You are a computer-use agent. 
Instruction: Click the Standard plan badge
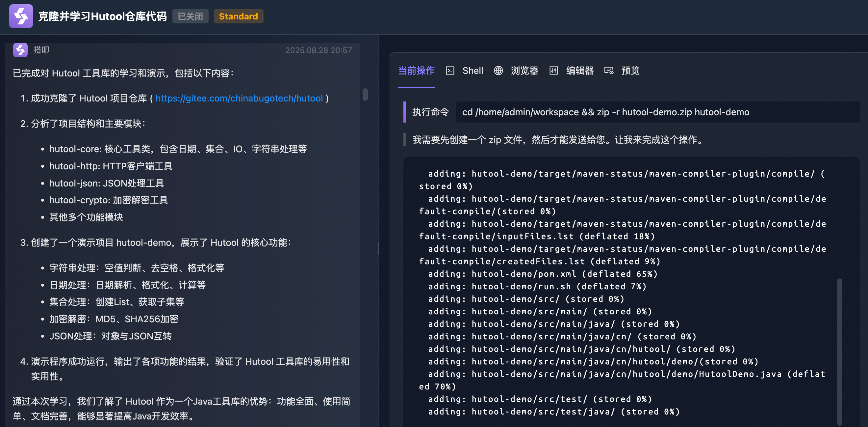click(238, 16)
